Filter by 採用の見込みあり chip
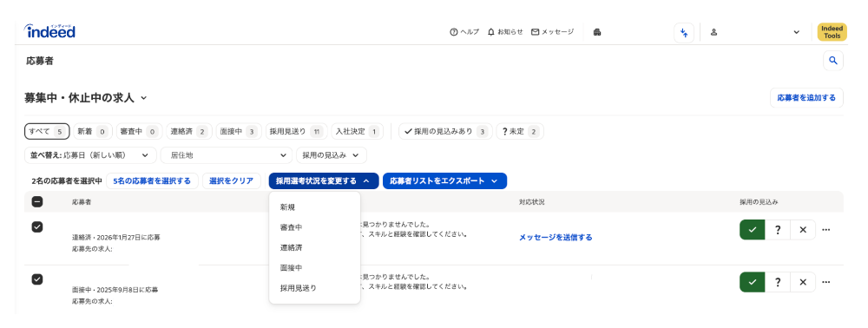Viewport: 868px width, 328px height. 445,132
